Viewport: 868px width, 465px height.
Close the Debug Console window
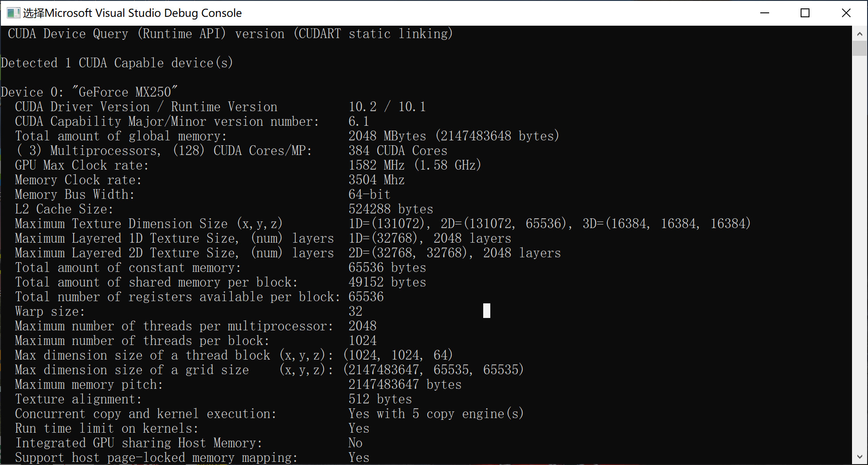(x=846, y=13)
